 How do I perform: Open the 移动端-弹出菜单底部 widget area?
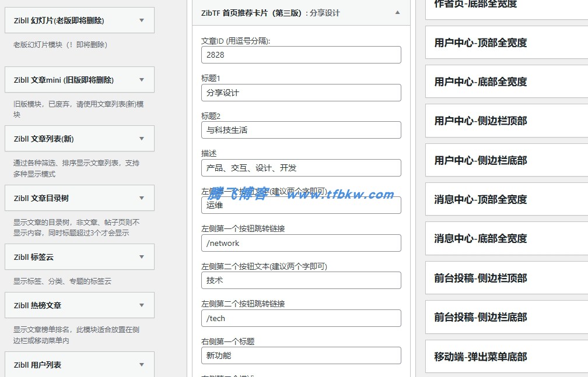click(x=506, y=357)
